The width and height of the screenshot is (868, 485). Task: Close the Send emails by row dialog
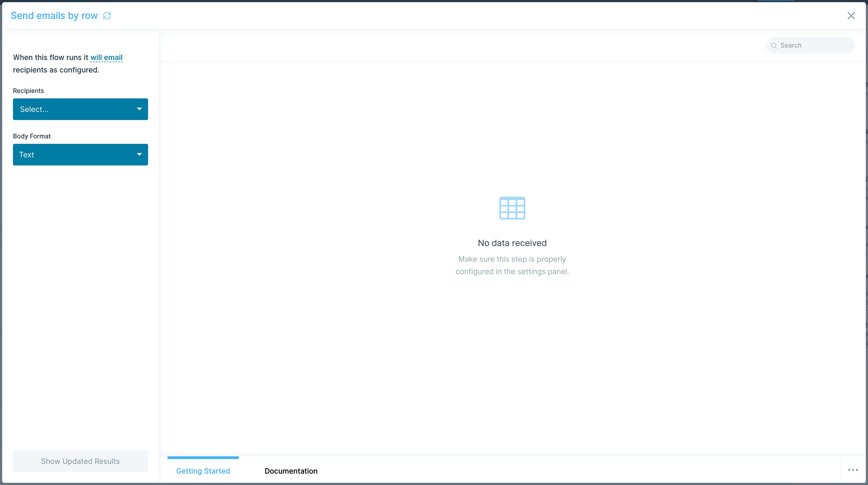point(851,15)
